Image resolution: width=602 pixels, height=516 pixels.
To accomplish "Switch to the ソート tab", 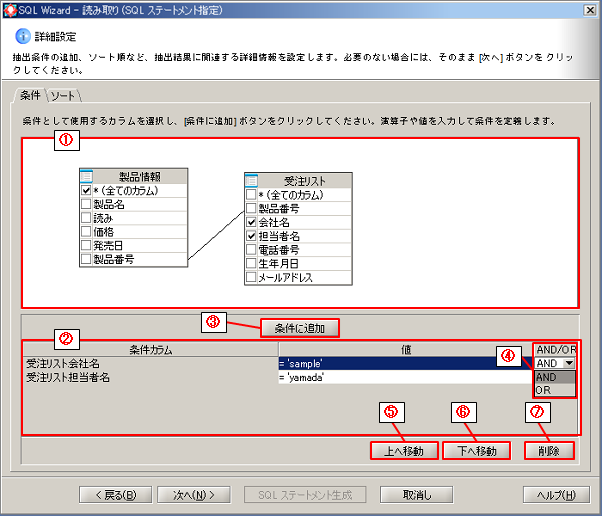I will coord(64,94).
